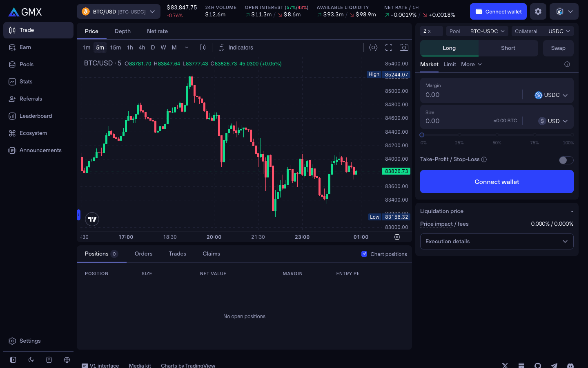Select the 15m timeframe
Image resolution: width=588 pixels, height=368 pixels.
tap(116, 47)
